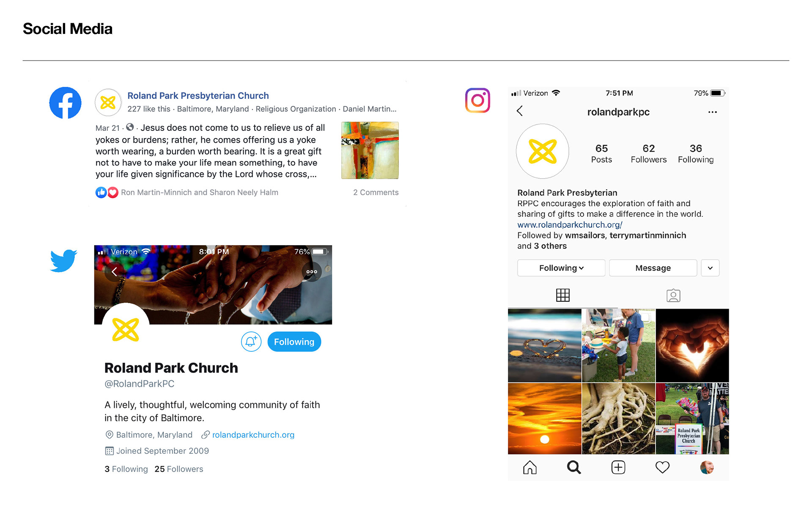The width and height of the screenshot is (812, 508).
Task: Tap the back arrow on Instagram profile
Action: (520, 111)
